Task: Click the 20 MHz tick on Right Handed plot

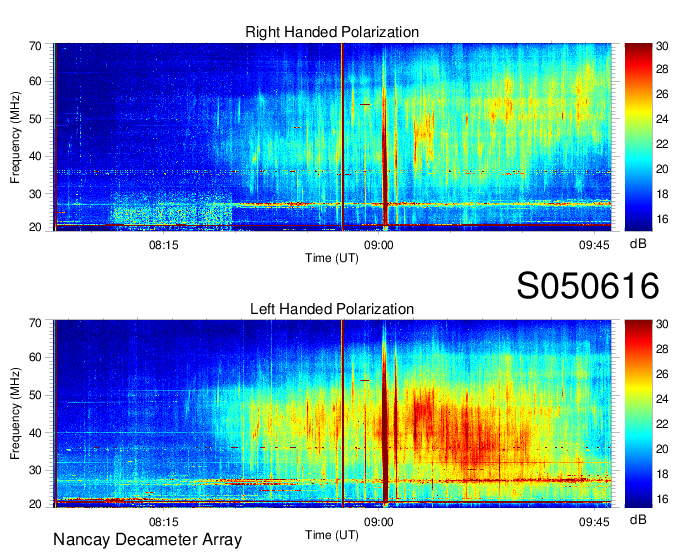Action: pos(35,227)
